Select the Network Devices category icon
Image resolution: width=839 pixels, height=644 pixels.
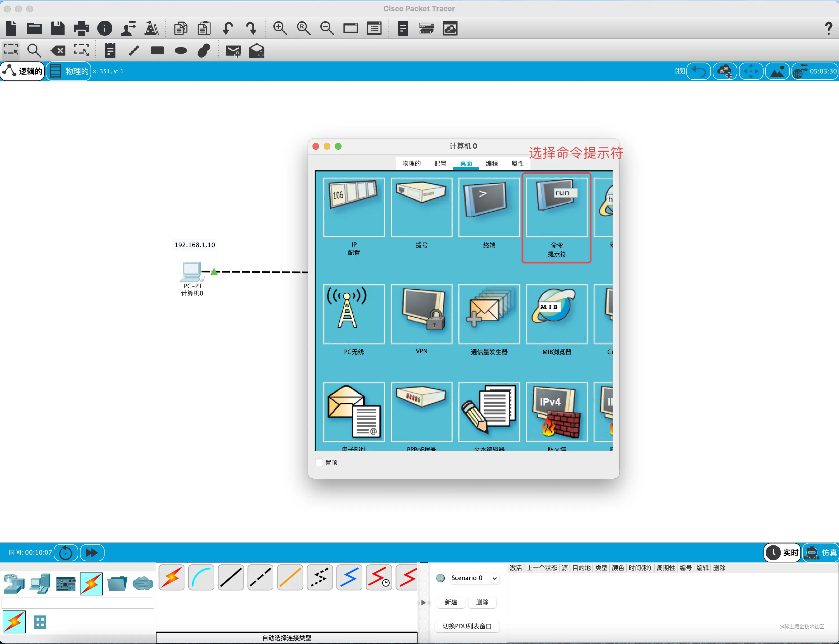tap(14, 584)
